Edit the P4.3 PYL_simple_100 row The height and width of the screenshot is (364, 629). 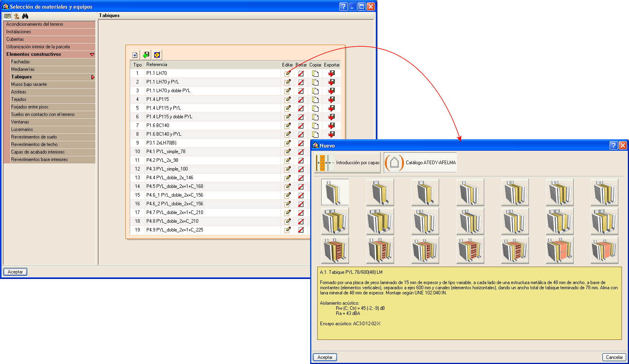(288, 169)
